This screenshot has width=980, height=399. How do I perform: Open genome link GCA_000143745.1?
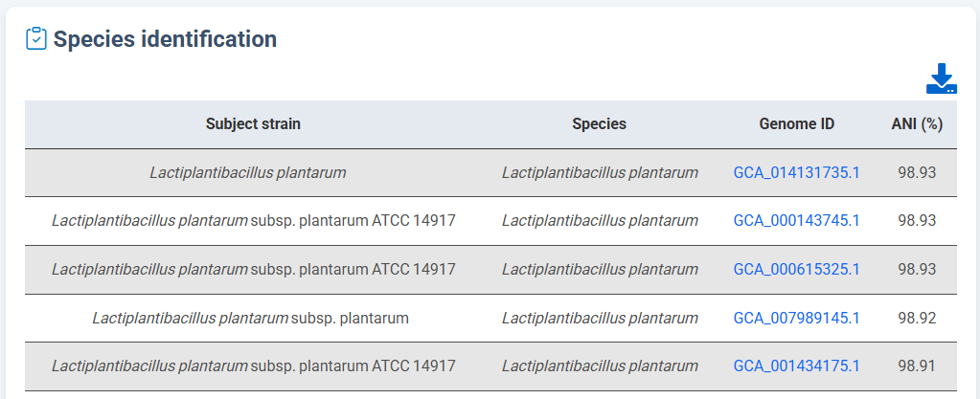pos(796,221)
